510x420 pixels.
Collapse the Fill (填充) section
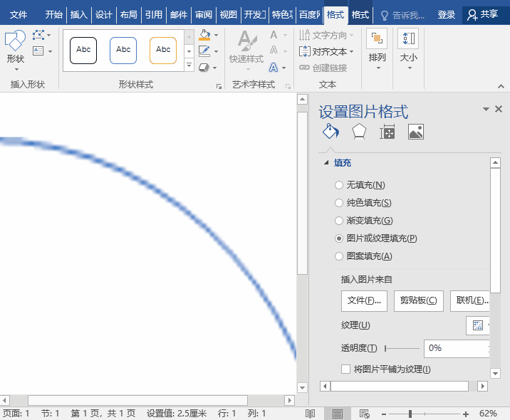click(326, 162)
